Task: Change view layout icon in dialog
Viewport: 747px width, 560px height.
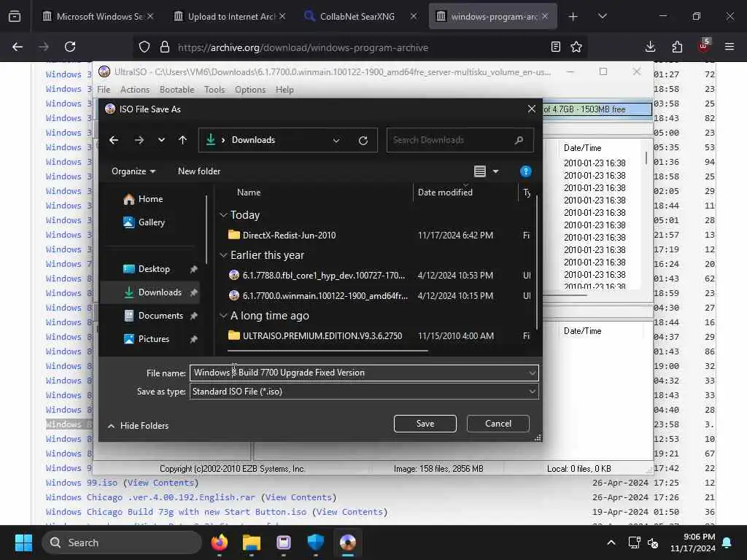Action: coord(480,171)
